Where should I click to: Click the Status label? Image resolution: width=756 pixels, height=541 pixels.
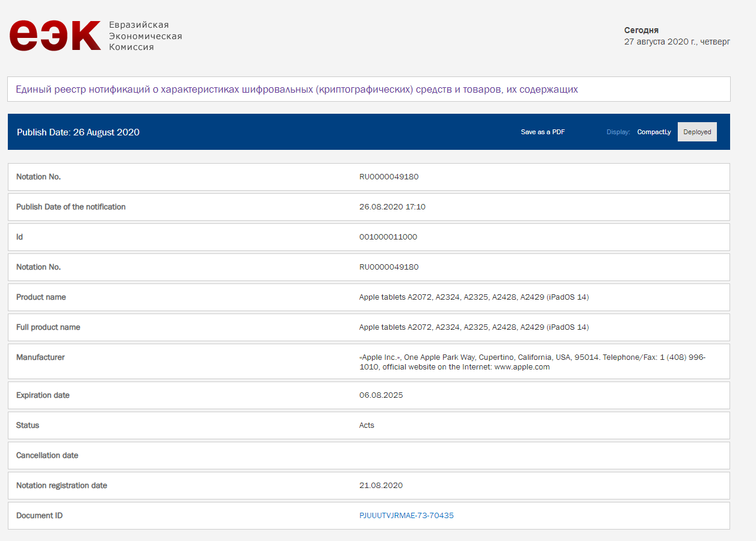pyautogui.click(x=28, y=425)
